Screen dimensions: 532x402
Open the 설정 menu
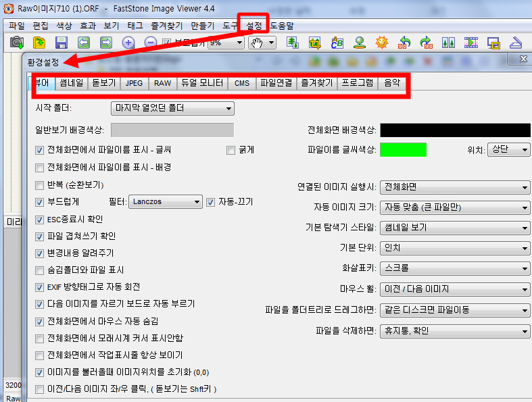(x=254, y=26)
